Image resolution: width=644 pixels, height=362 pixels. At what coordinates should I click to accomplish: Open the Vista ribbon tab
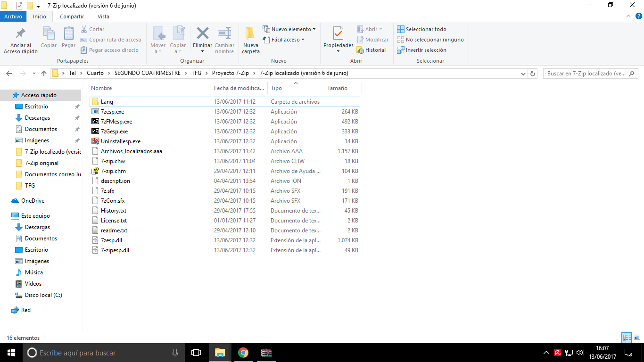[x=103, y=16]
